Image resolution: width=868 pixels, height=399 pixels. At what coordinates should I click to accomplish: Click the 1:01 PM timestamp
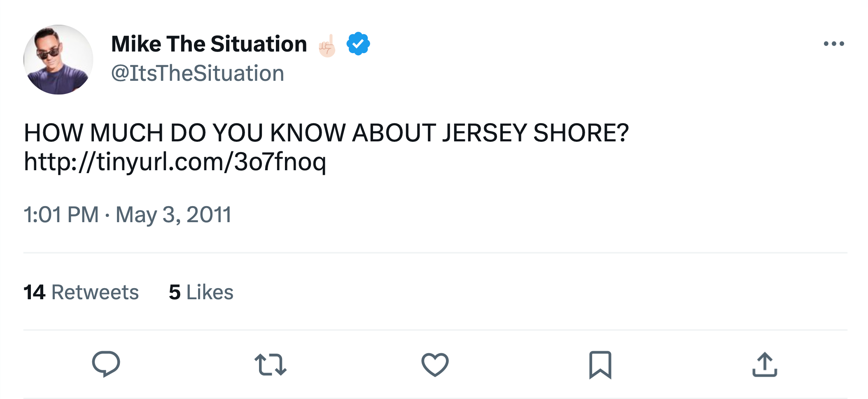(x=61, y=215)
